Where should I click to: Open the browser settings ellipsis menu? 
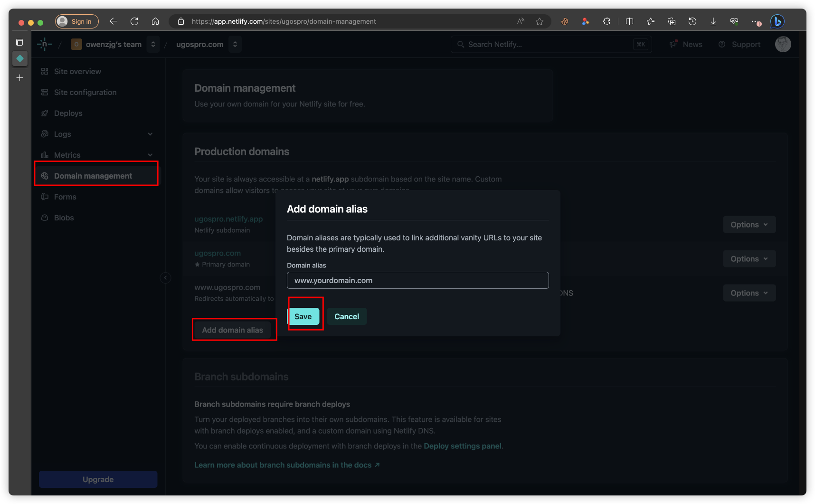coord(756,21)
